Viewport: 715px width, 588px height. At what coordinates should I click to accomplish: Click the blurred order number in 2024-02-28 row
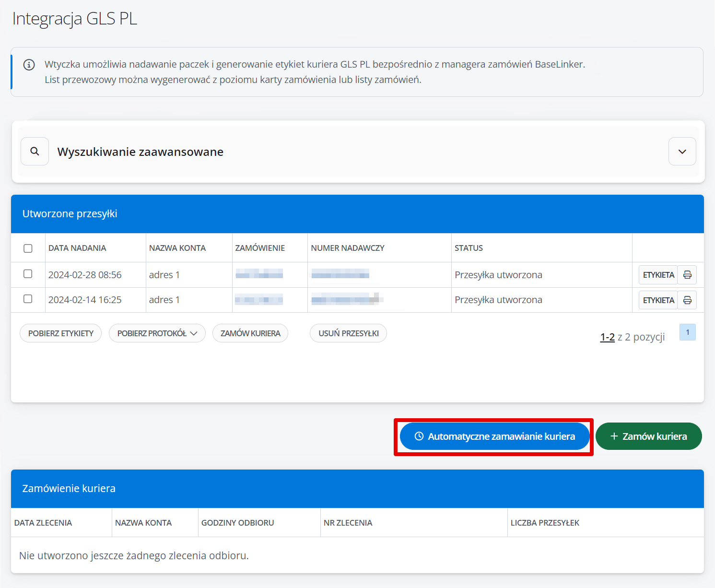pos(259,274)
